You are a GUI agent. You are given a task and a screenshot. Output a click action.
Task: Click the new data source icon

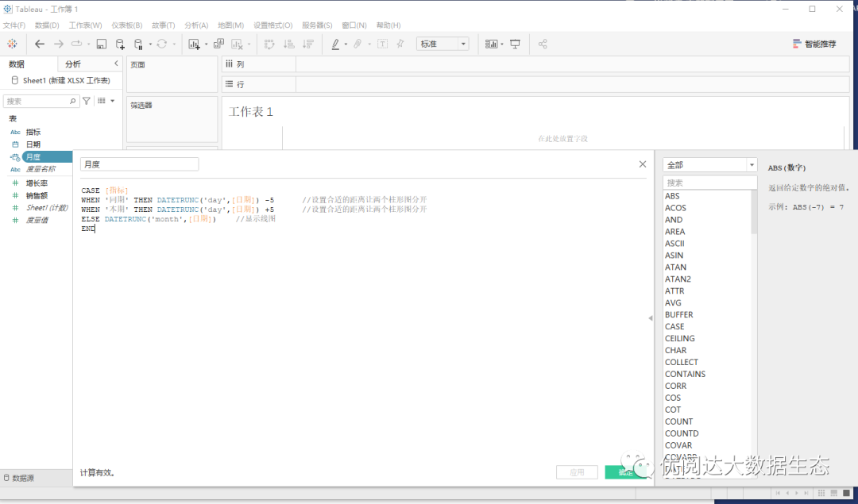(120, 44)
